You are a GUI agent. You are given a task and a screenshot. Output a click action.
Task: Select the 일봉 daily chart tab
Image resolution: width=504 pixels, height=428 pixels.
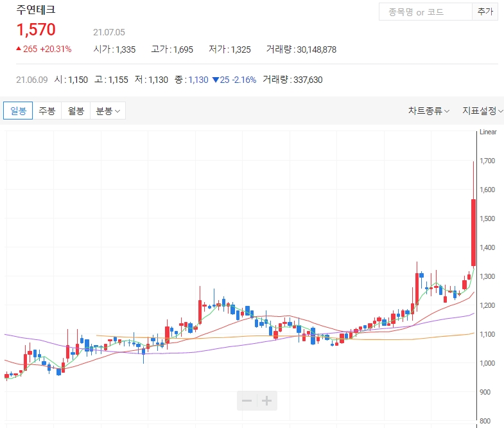click(x=18, y=111)
